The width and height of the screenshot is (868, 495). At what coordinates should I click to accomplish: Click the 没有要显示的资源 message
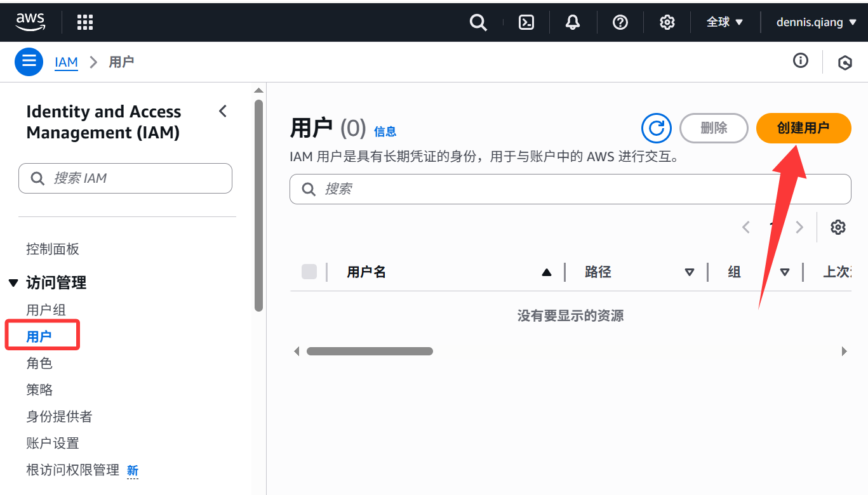pyautogui.click(x=570, y=315)
